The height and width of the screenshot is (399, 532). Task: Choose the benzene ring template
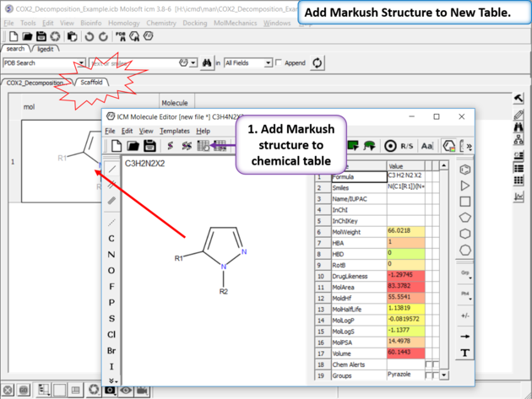[x=465, y=170]
